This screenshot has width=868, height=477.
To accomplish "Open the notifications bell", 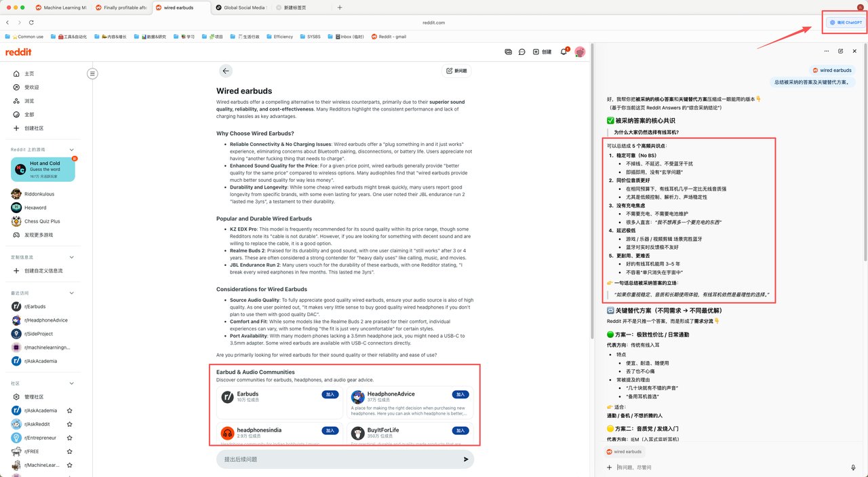I will (x=564, y=52).
